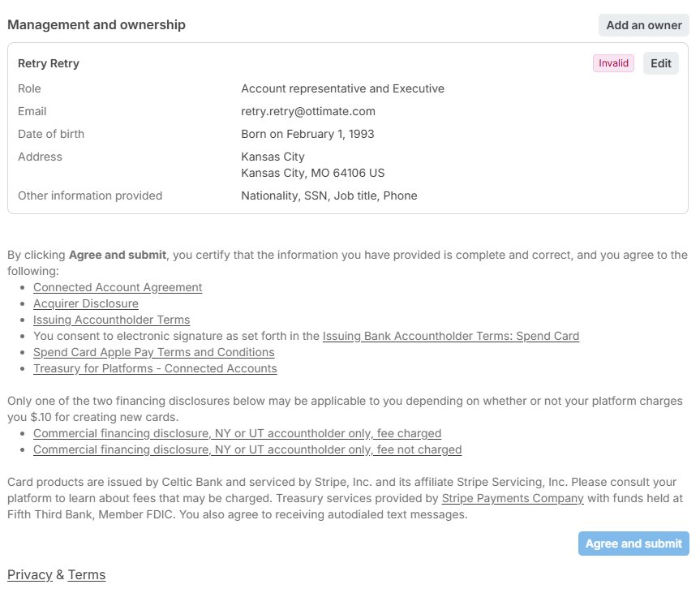Open Issuing Bank Accountholder Terms: Spend Card
The height and width of the screenshot is (593, 700).
coord(451,336)
